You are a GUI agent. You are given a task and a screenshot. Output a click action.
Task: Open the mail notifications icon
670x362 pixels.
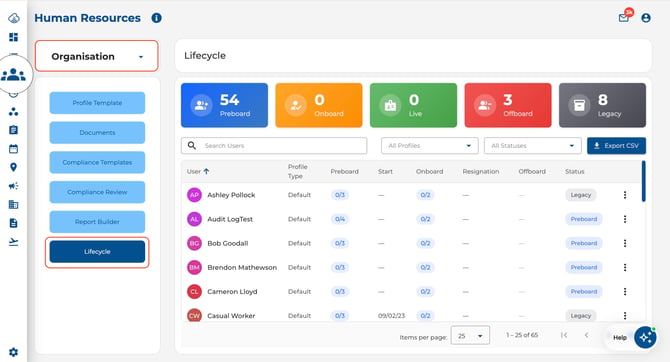623,18
